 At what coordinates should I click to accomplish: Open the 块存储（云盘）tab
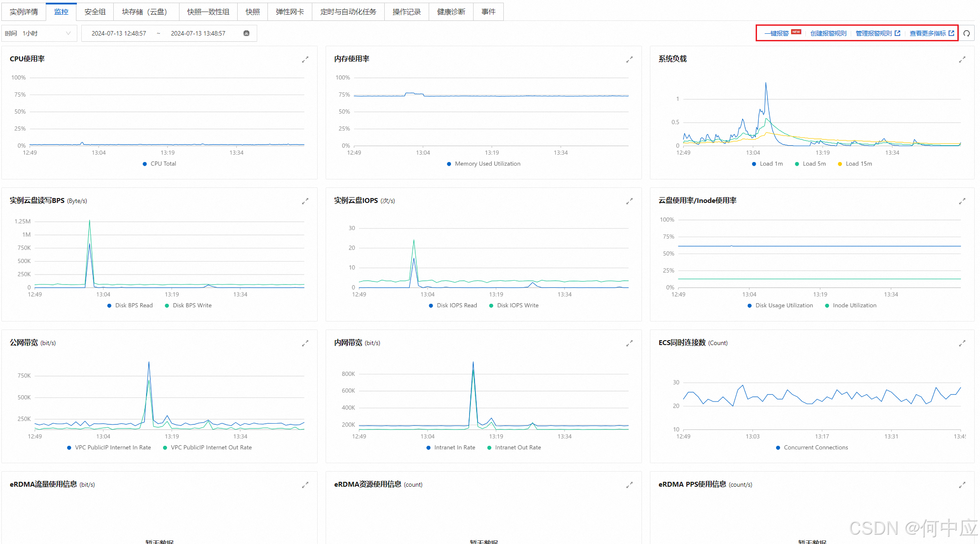coord(146,12)
